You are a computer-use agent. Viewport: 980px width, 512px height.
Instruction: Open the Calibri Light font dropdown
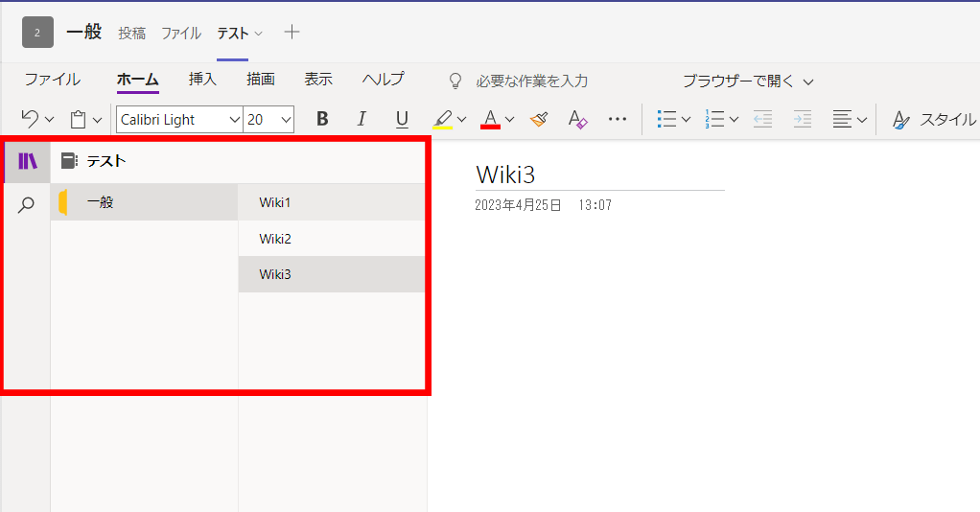pos(235,120)
